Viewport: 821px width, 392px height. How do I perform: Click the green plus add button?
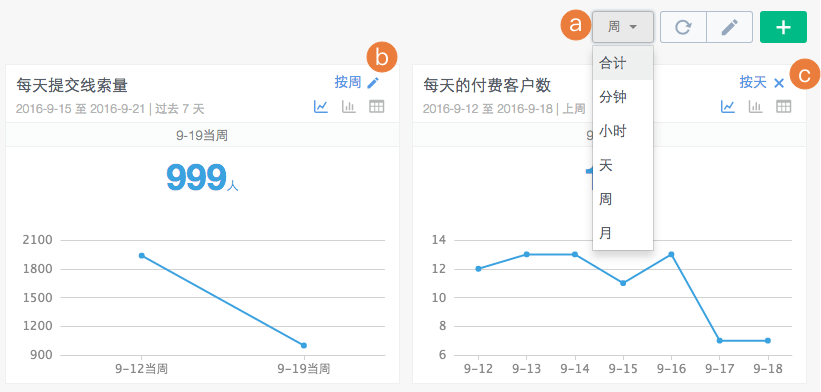[783, 27]
